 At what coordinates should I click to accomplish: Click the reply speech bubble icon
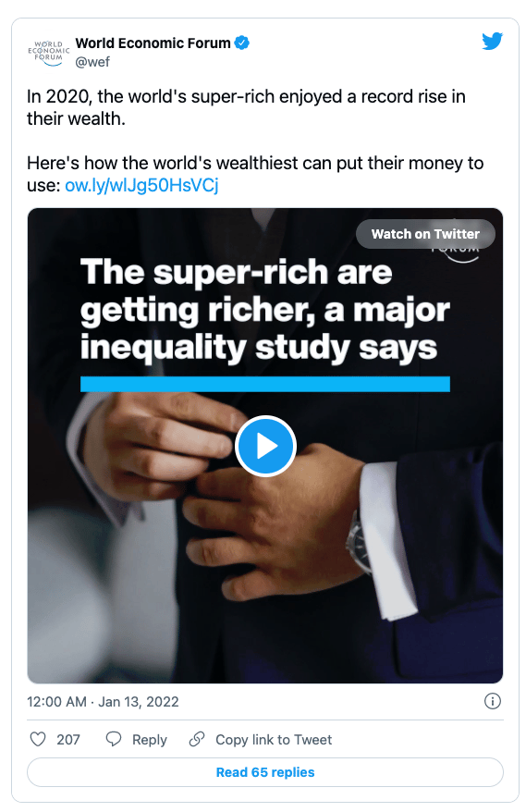coord(114,739)
